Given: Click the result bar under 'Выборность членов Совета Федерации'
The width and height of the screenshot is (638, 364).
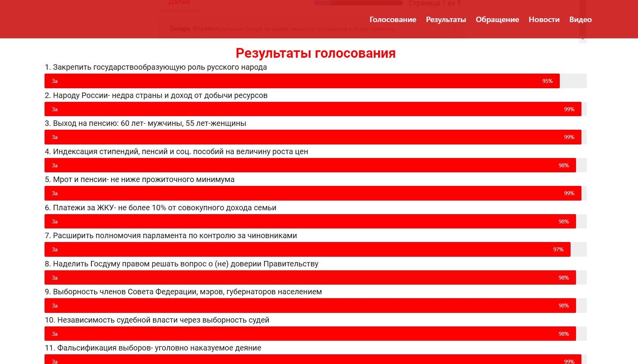Looking at the screenshot, I should tap(310, 306).
